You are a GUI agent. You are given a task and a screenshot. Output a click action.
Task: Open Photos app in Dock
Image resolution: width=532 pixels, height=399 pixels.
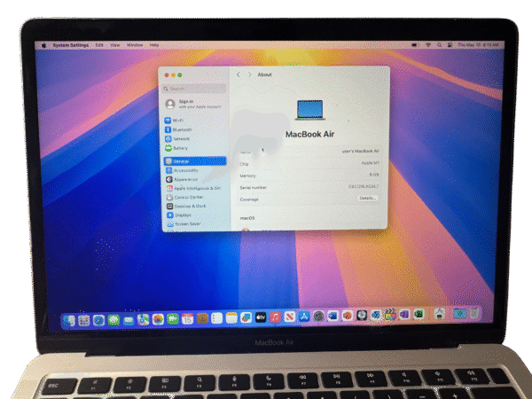click(x=158, y=319)
